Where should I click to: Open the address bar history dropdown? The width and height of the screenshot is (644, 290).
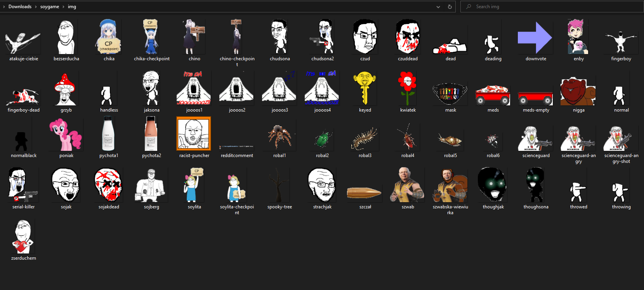coord(438,7)
